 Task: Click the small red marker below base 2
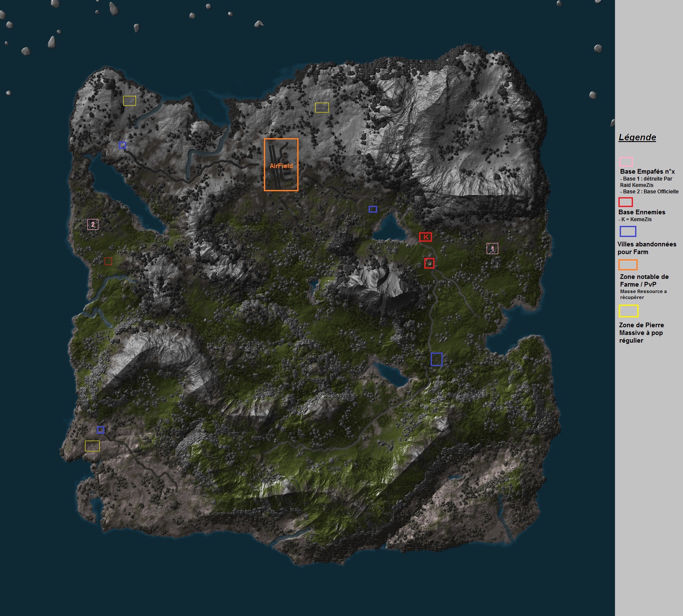pyautogui.click(x=108, y=261)
